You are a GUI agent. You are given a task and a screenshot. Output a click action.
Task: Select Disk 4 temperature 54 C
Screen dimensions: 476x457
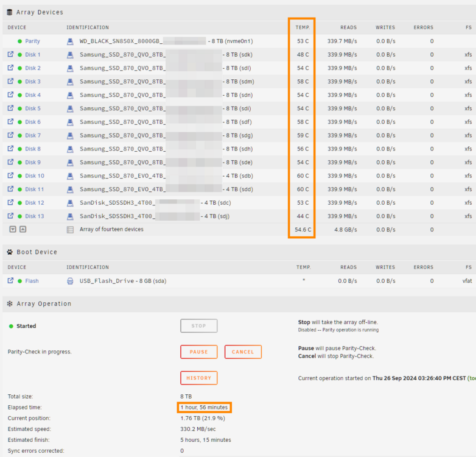click(x=303, y=95)
